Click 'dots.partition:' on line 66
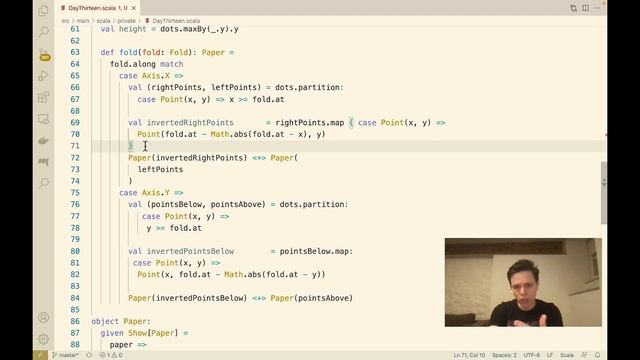 [309, 87]
